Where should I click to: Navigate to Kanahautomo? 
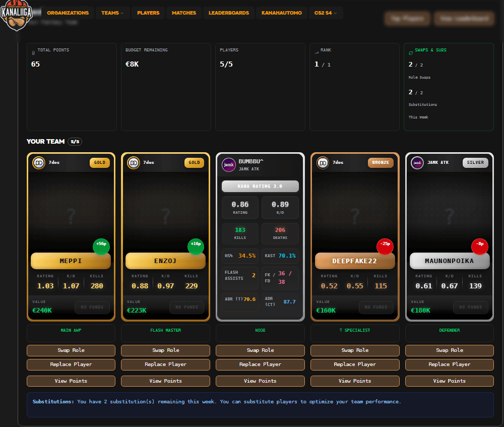point(282,13)
